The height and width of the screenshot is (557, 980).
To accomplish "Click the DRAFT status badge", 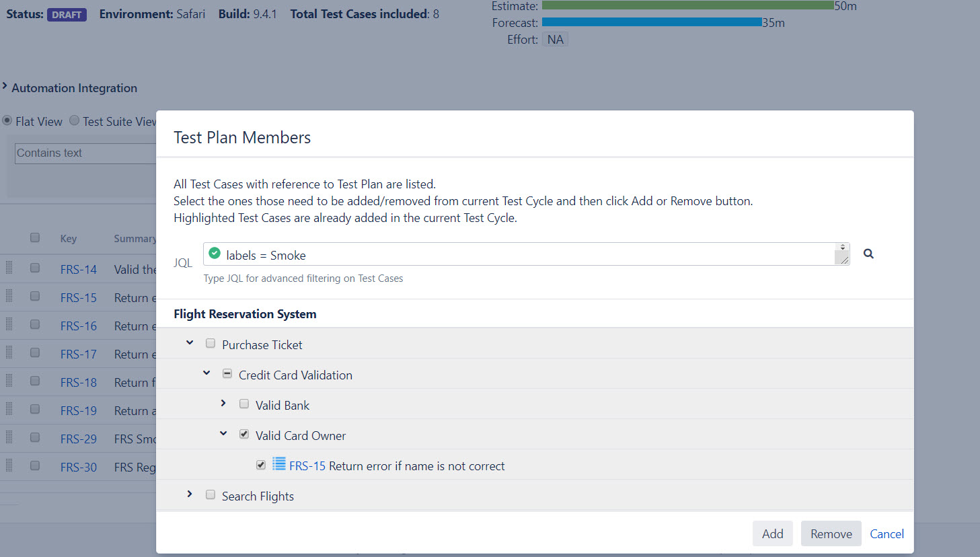I will [x=67, y=14].
